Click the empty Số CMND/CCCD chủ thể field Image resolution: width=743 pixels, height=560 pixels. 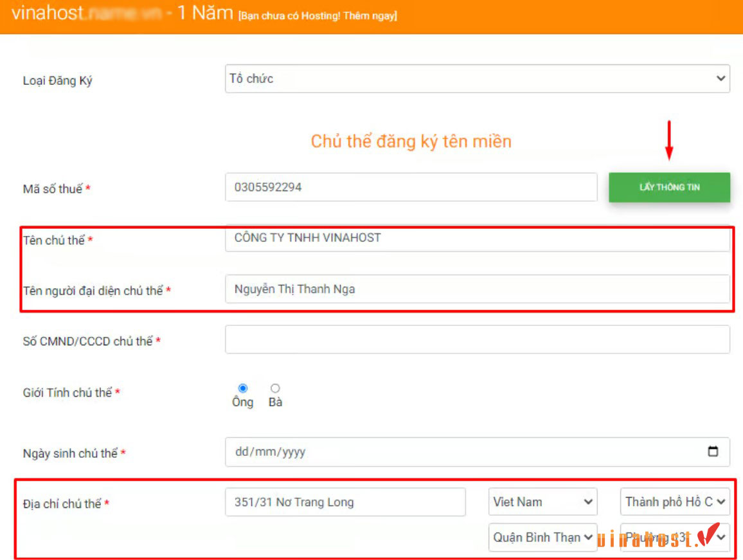(477, 339)
